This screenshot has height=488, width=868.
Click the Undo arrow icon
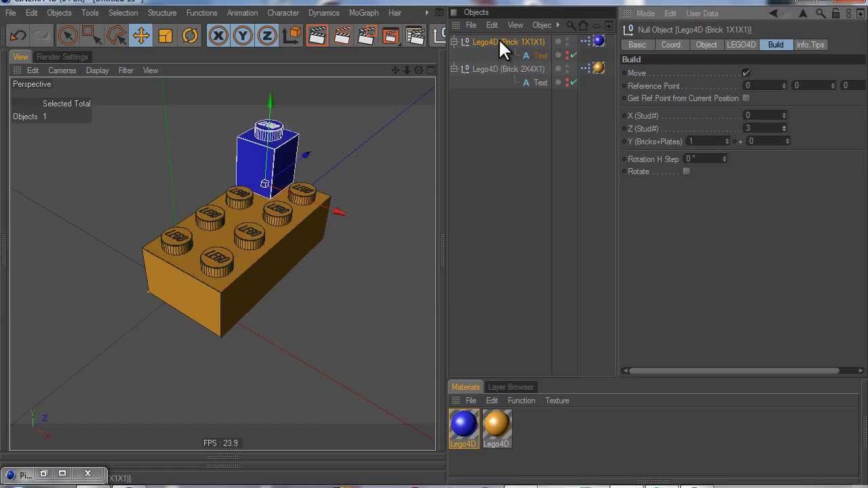pyautogui.click(x=18, y=35)
